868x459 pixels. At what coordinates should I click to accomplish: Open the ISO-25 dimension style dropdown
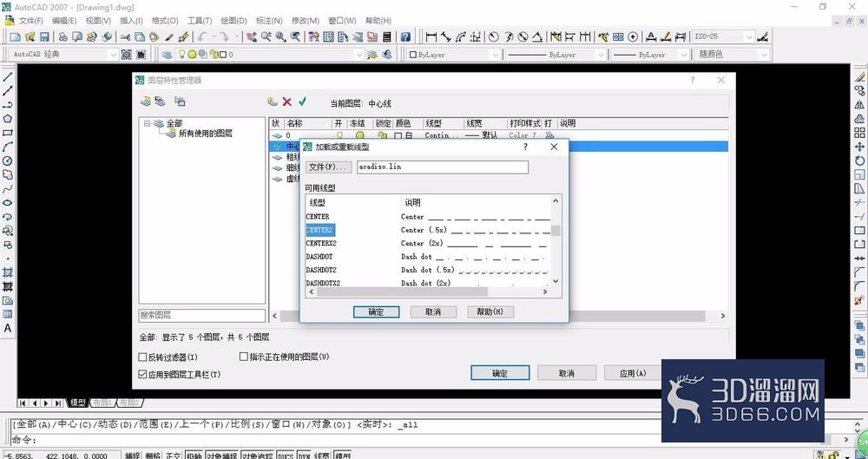(x=750, y=37)
